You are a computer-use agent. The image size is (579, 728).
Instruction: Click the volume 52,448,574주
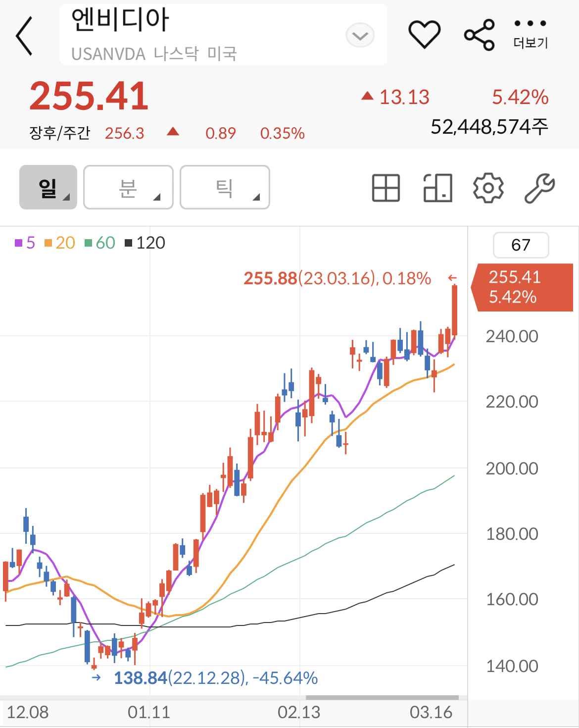point(489,127)
